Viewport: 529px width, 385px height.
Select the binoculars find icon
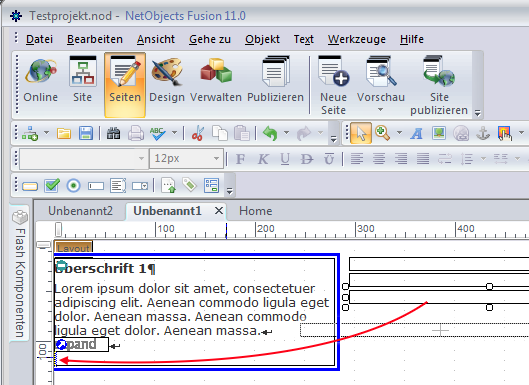(113, 133)
